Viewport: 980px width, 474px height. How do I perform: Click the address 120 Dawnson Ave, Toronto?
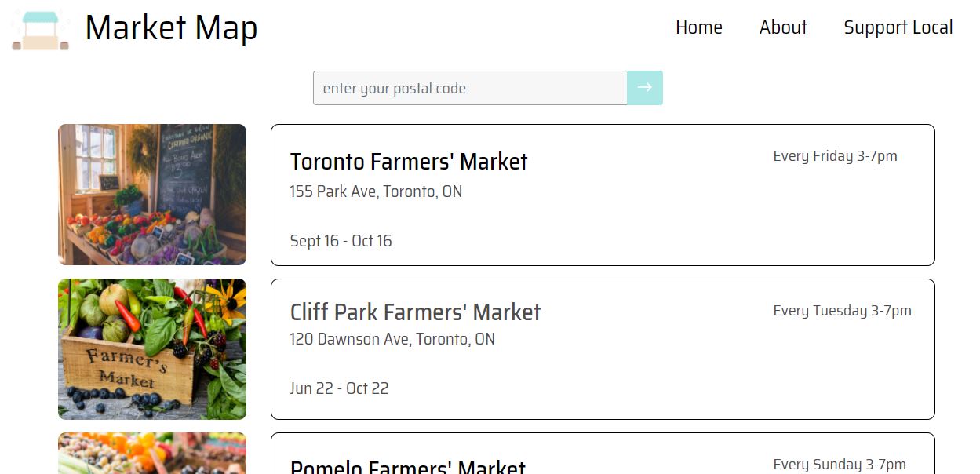392,339
